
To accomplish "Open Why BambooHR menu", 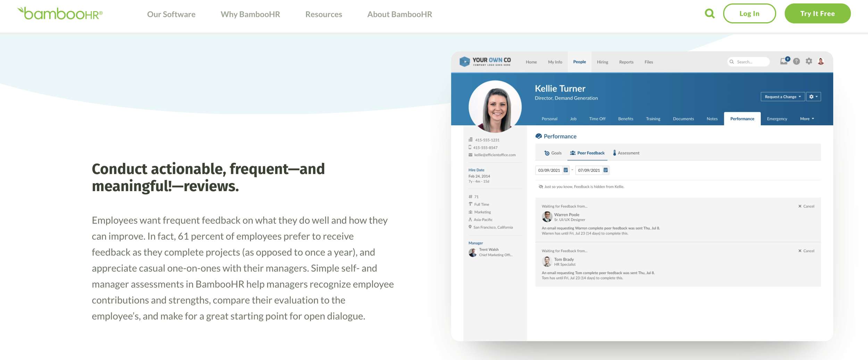I will tap(250, 14).
